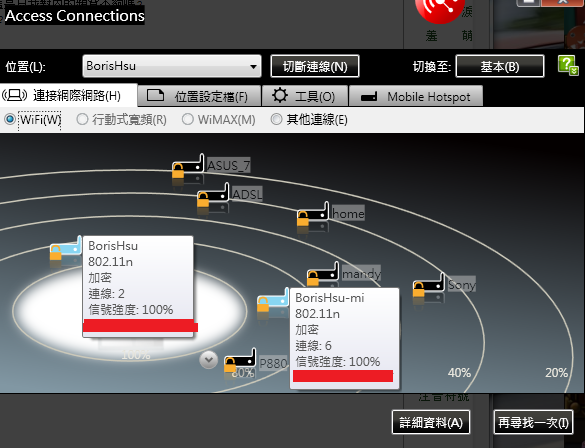Select the P880 access point icon
The height and width of the screenshot is (448, 585).
240,361
